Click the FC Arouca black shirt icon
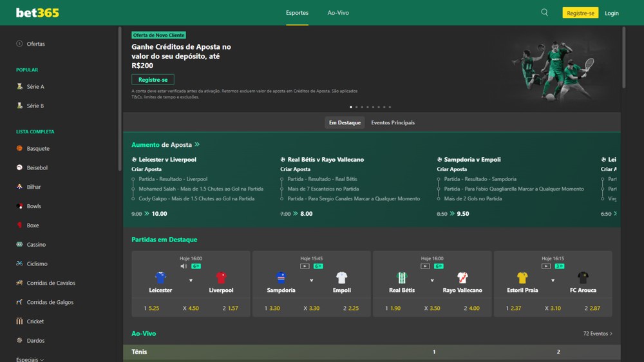Viewport: 644px width, 362px height. click(583, 278)
